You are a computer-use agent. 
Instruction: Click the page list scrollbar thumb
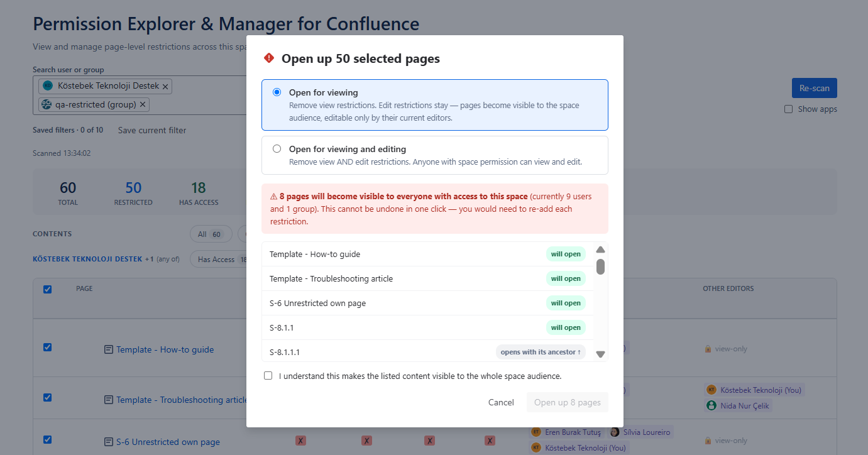600,266
